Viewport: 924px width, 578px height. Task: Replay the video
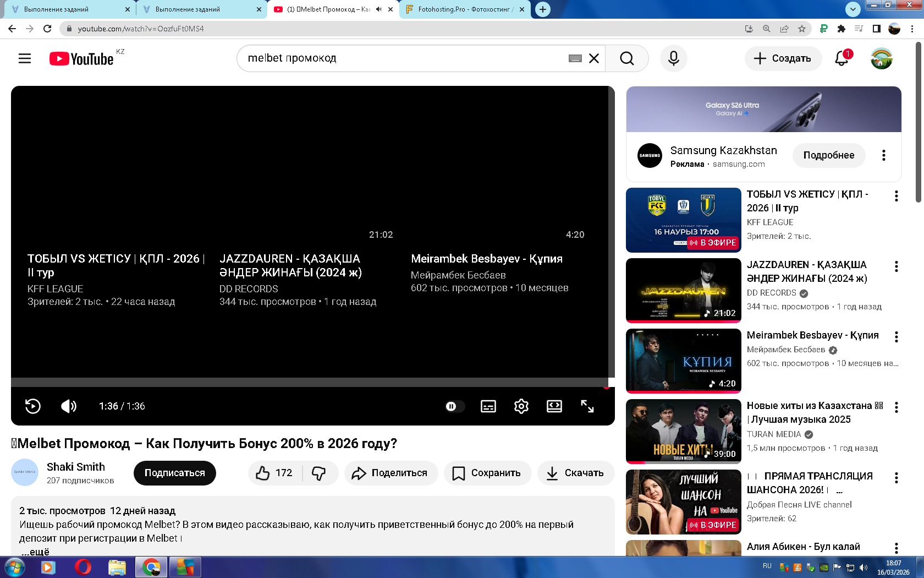coord(33,406)
